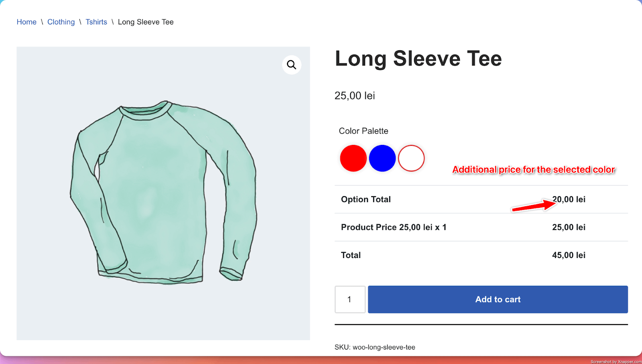Select the blue color swatch
This screenshot has height=364, width=642.
tap(382, 158)
